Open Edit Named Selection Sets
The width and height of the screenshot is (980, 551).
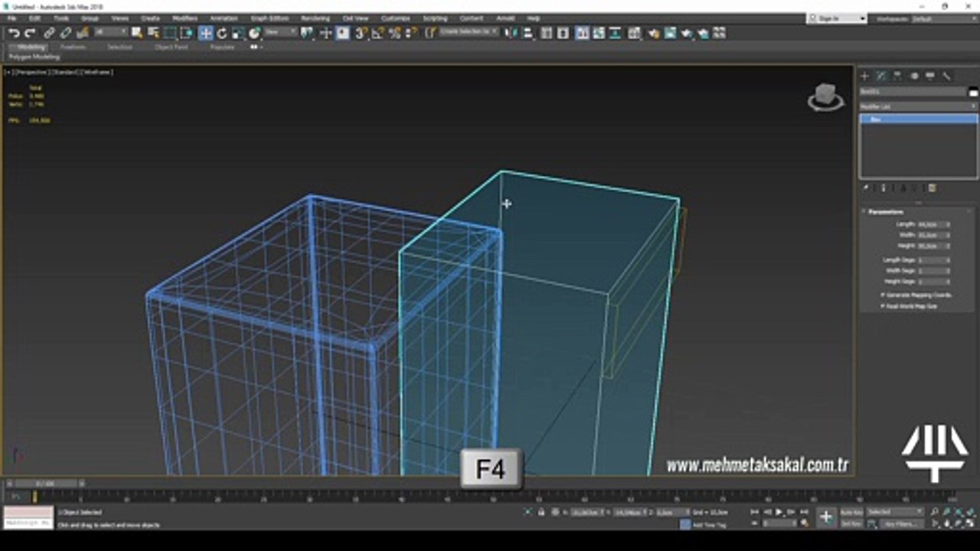click(430, 33)
